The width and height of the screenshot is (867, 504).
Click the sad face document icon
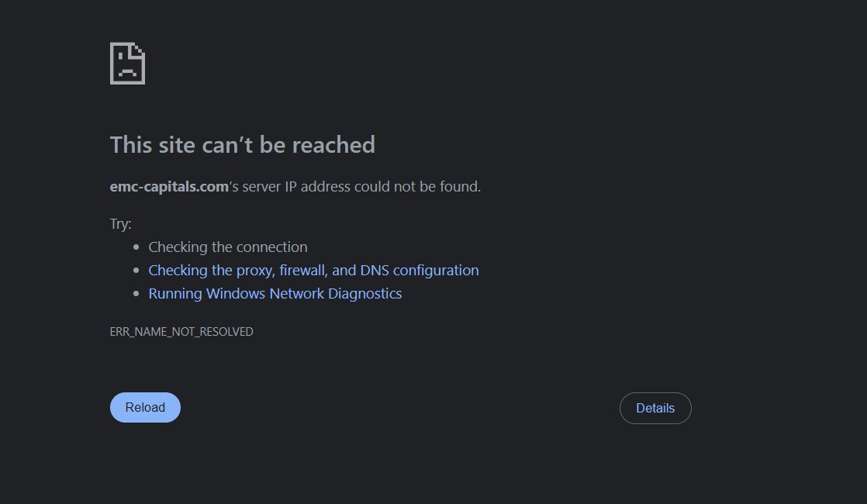127,64
